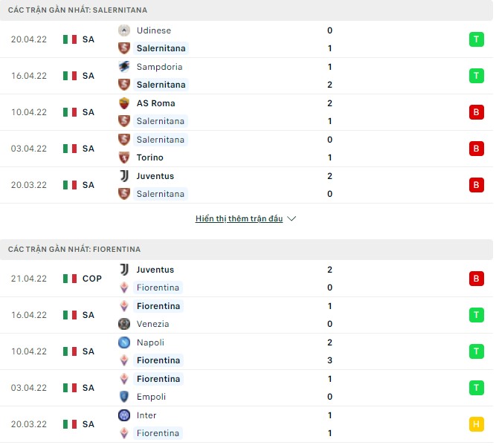The image size is (496, 448).
Task: Open 'Hiển thị thêm trận đấu' link
Action: pyautogui.click(x=239, y=219)
